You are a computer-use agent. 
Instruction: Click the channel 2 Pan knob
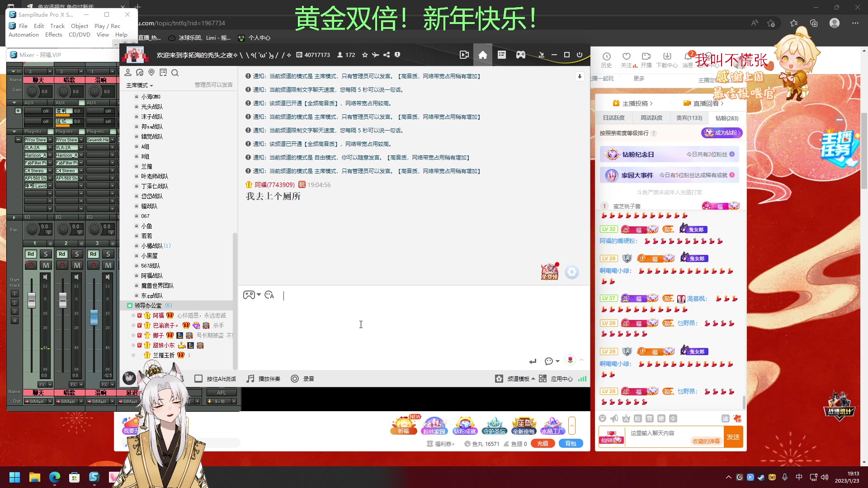(x=63, y=229)
